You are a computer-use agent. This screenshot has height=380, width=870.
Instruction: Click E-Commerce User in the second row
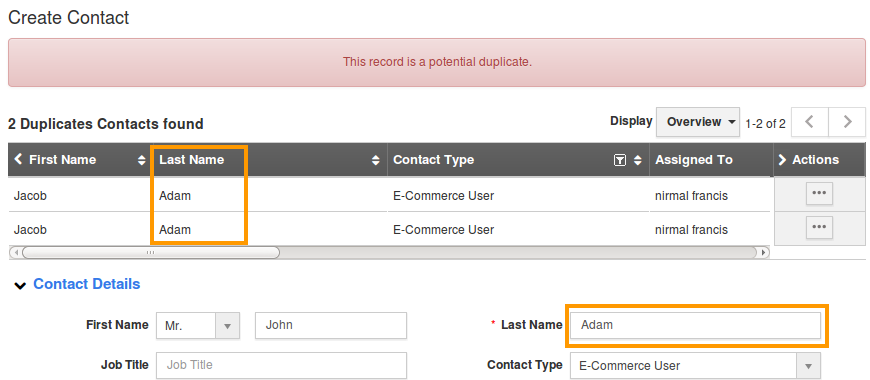click(x=443, y=230)
